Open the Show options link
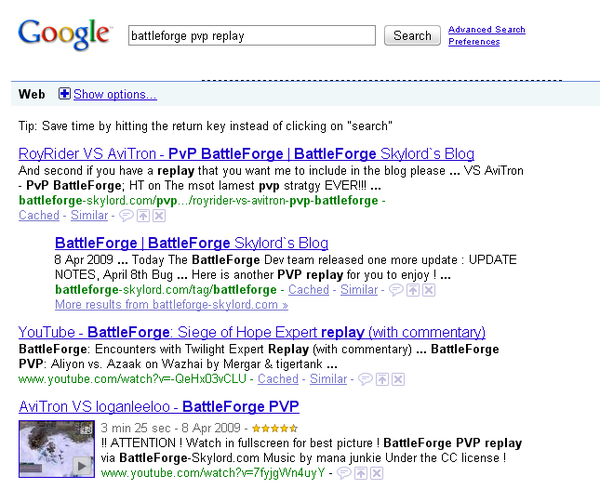The image size is (600, 489). 115,94
